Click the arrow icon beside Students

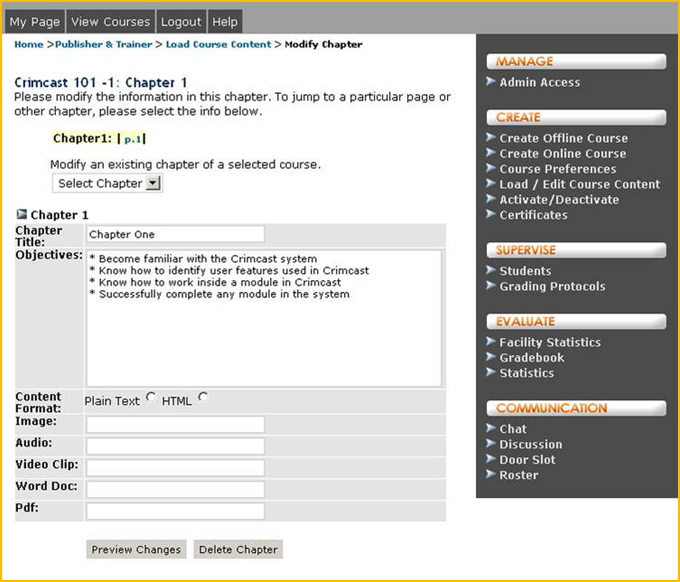point(491,270)
